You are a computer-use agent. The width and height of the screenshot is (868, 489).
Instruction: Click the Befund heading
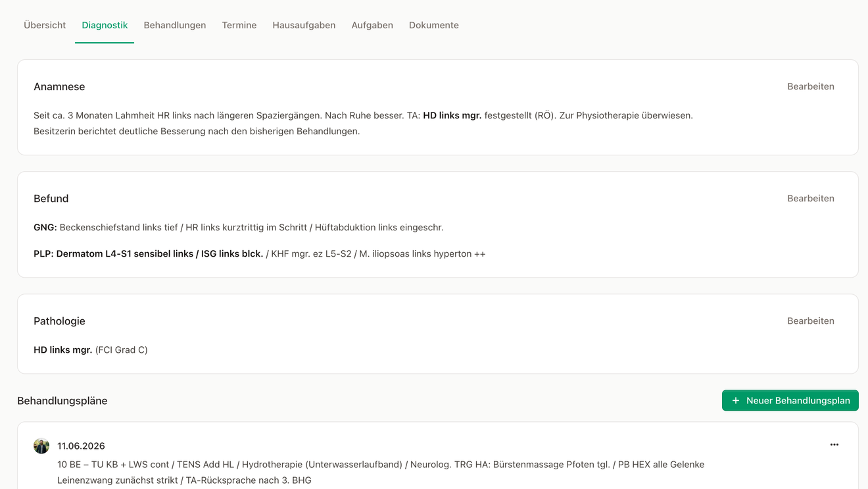coord(51,198)
